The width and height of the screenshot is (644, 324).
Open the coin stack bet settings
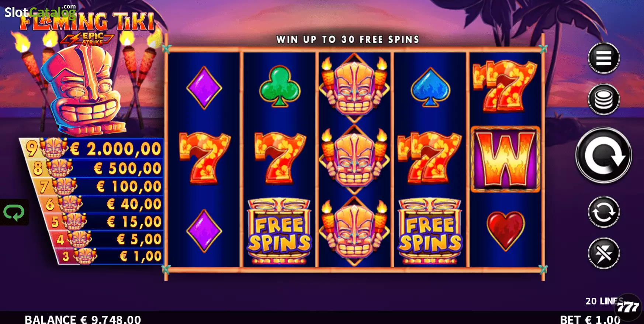(x=603, y=100)
